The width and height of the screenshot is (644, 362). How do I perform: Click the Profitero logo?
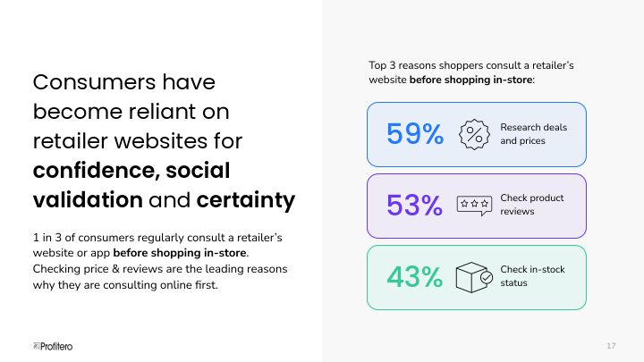[x=53, y=347]
